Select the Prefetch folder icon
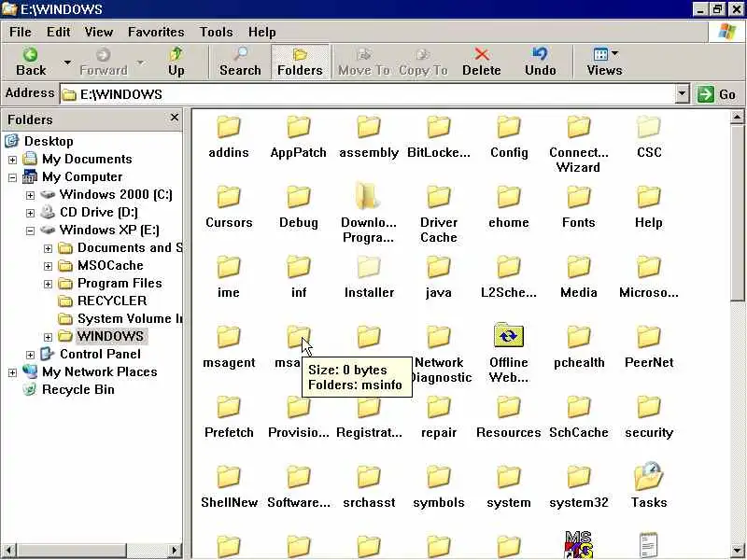Screen dimensions: 747x560 pos(229,407)
